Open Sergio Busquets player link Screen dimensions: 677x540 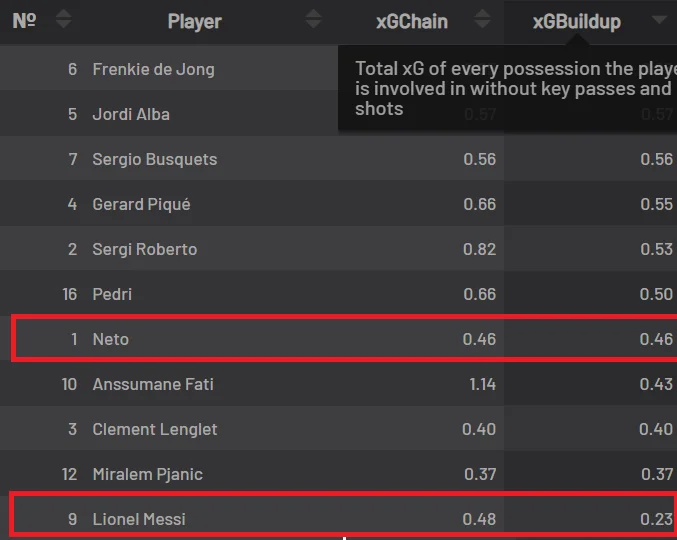click(154, 159)
